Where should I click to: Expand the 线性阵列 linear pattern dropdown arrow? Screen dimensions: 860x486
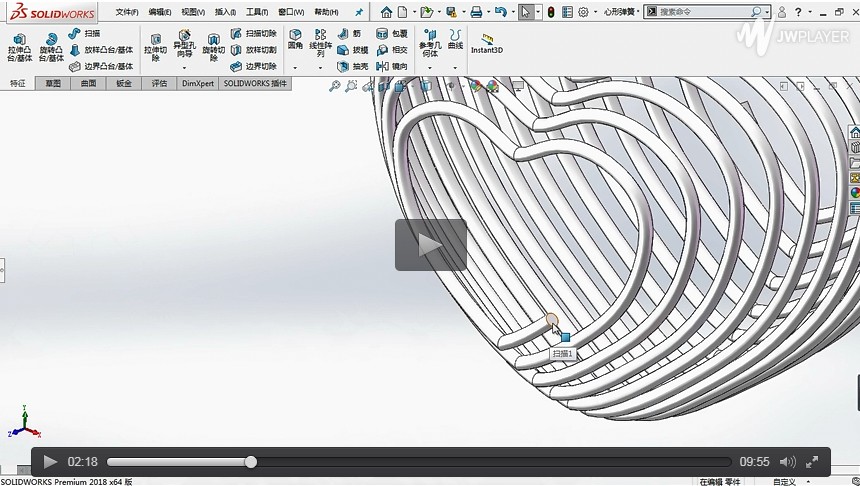(320, 68)
